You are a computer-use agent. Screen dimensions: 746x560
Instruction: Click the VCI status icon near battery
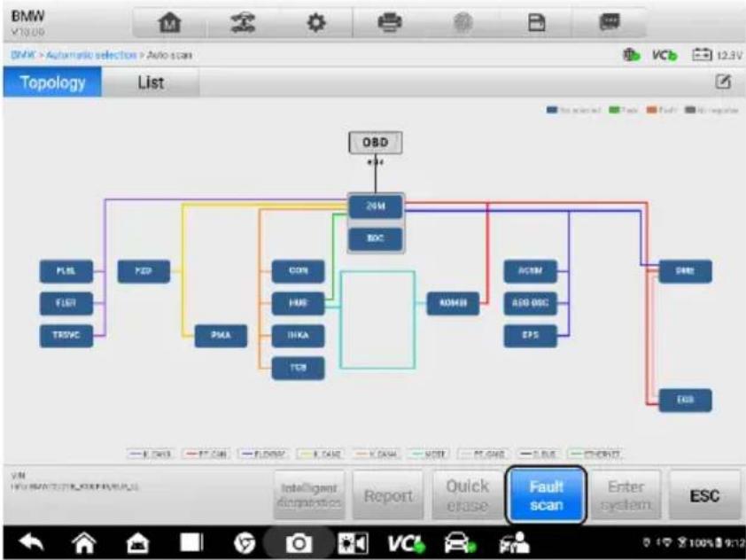tap(664, 55)
